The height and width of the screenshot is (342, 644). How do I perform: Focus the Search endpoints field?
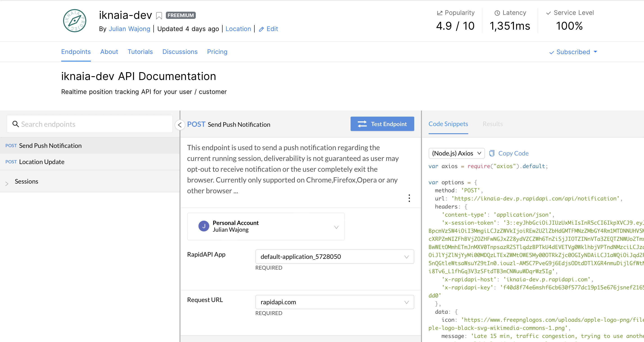(x=95, y=124)
